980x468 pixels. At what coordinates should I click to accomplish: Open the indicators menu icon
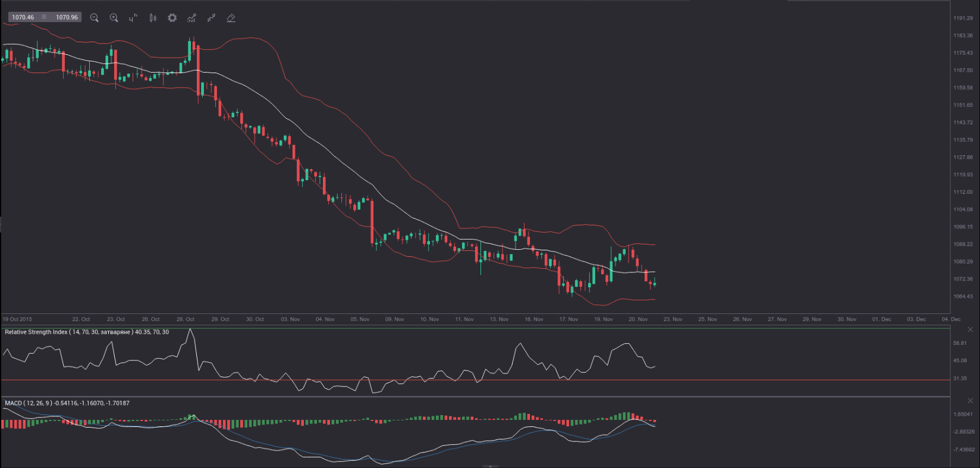191,18
